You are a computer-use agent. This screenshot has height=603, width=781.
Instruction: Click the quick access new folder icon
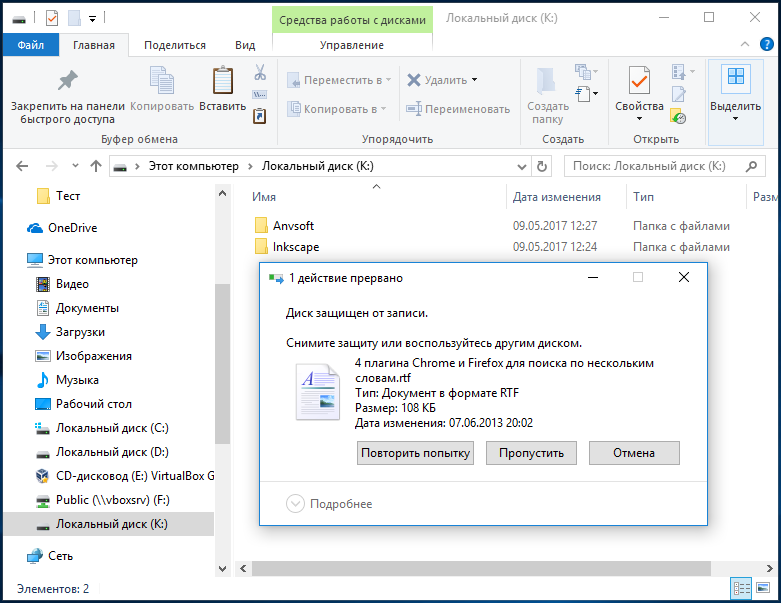[74, 19]
